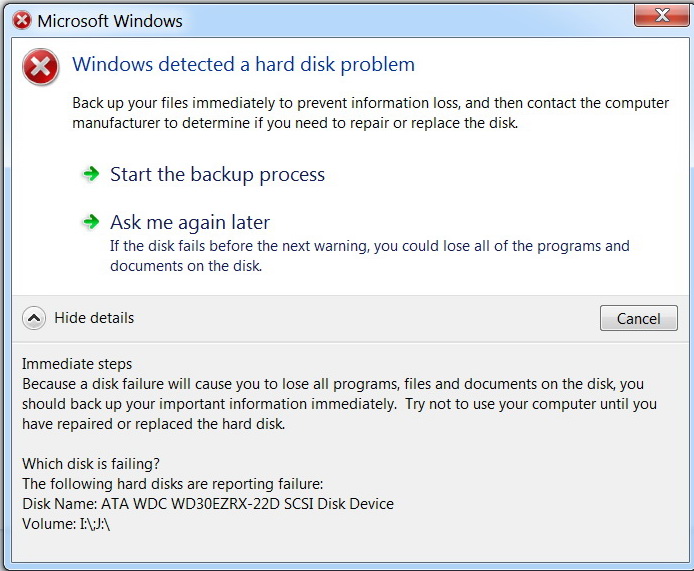Click the disk failure explanation paragraph
The width and height of the screenshot is (694, 571).
[339, 404]
